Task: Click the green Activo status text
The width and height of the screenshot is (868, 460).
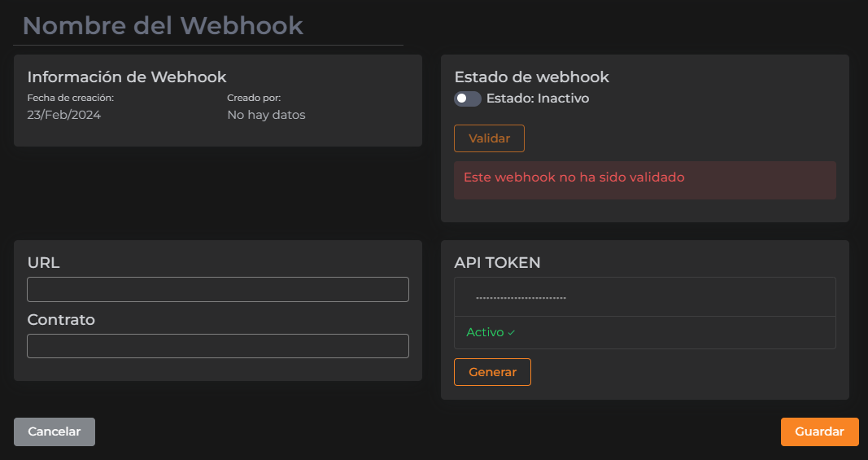Action: [x=485, y=332]
